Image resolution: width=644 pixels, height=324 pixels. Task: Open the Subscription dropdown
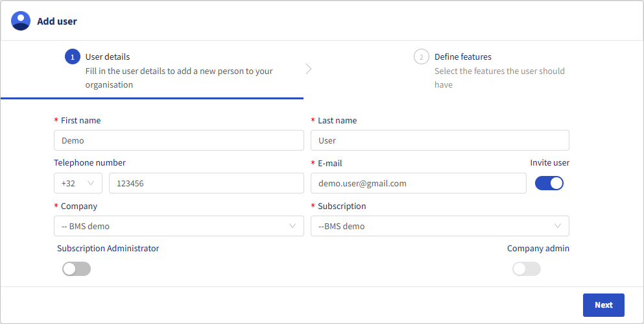439,226
